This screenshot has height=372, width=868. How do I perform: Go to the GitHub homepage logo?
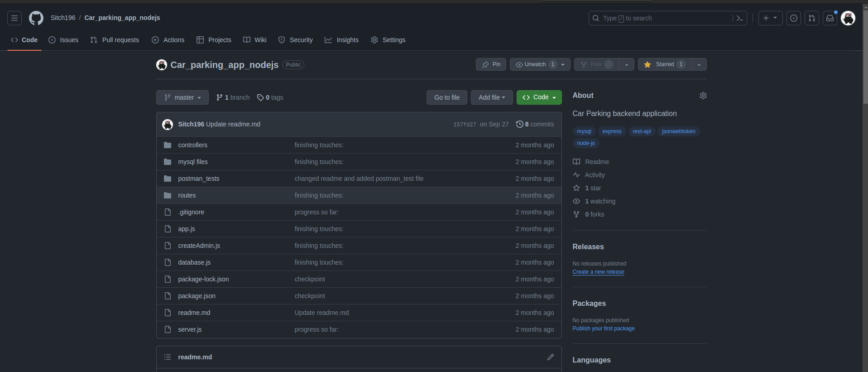click(x=36, y=18)
